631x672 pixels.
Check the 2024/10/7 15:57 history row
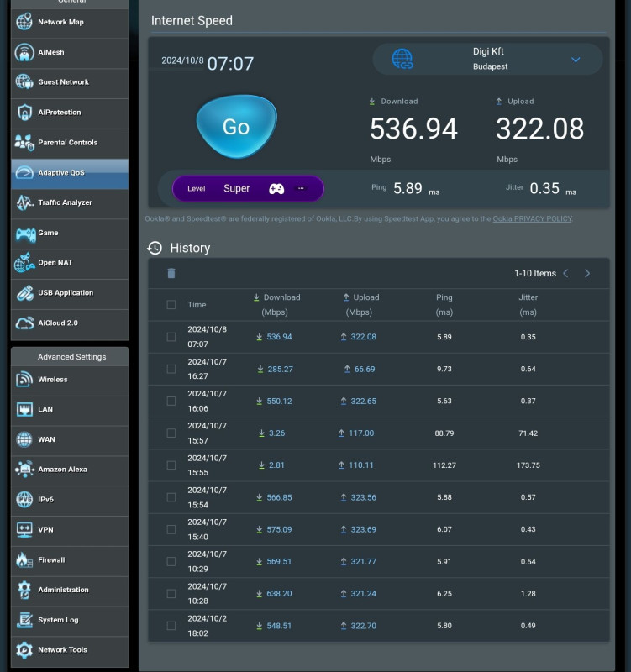(x=171, y=433)
